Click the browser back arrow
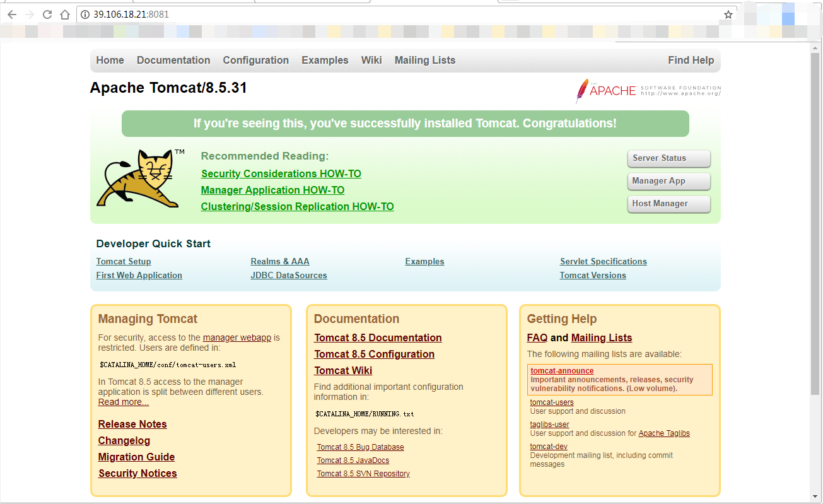 click(x=12, y=15)
